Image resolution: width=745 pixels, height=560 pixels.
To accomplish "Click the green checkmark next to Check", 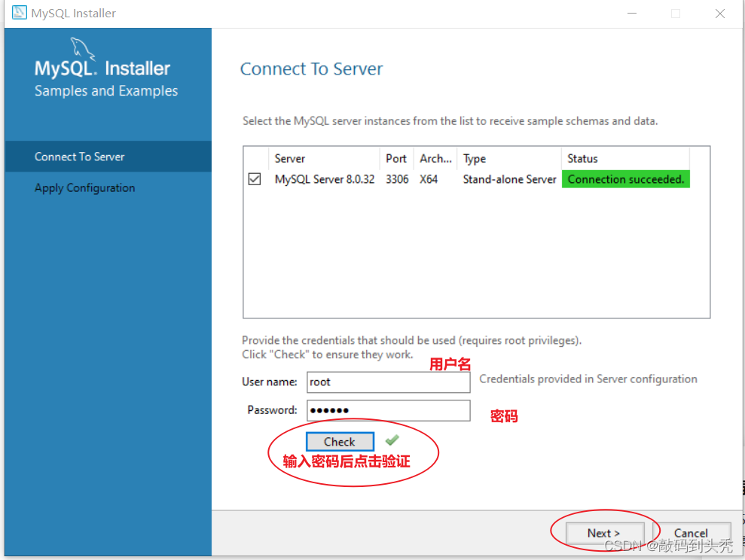I will pos(392,440).
